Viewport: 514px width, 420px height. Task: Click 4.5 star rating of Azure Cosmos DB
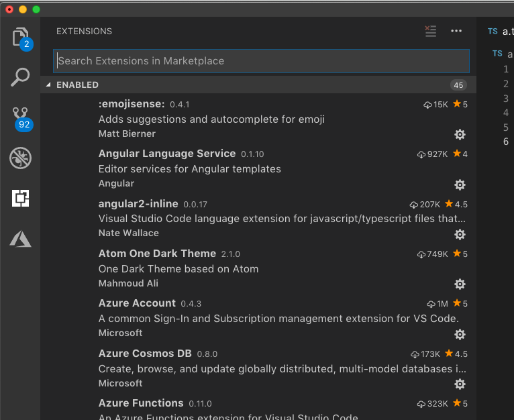coord(456,354)
